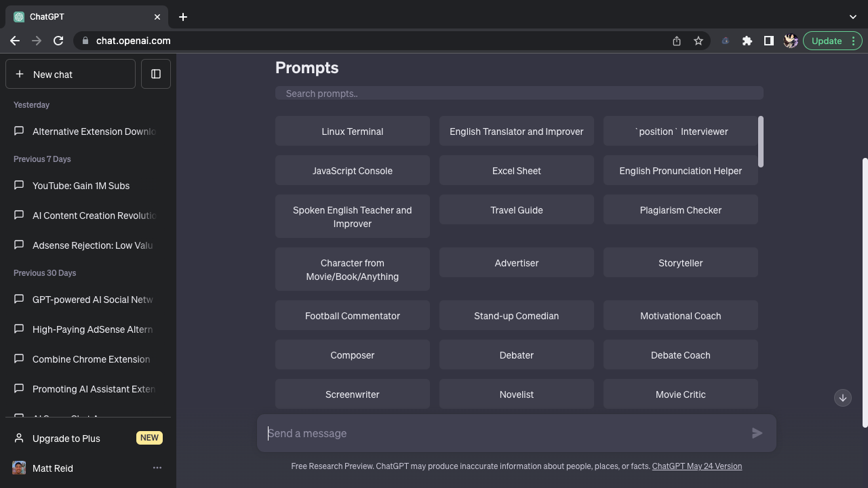Select the Linux Terminal prompt
The width and height of the screenshot is (868, 488).
tap(353, 131)
